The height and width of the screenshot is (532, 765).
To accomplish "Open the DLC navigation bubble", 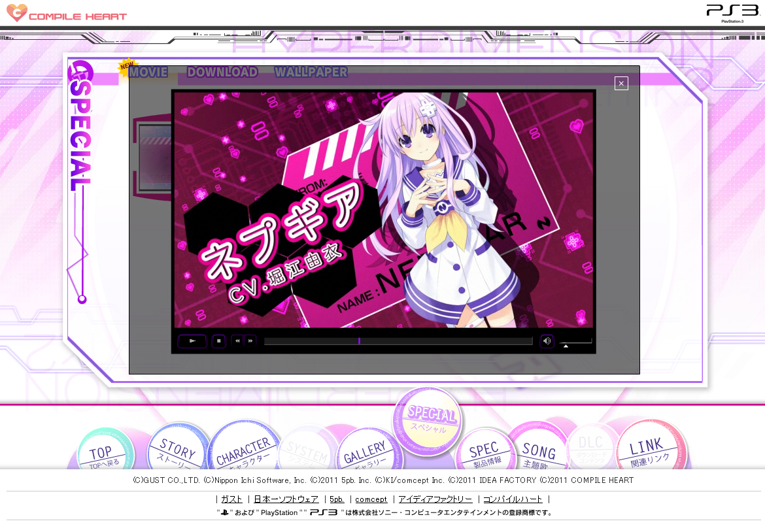I will pos(592,446).
